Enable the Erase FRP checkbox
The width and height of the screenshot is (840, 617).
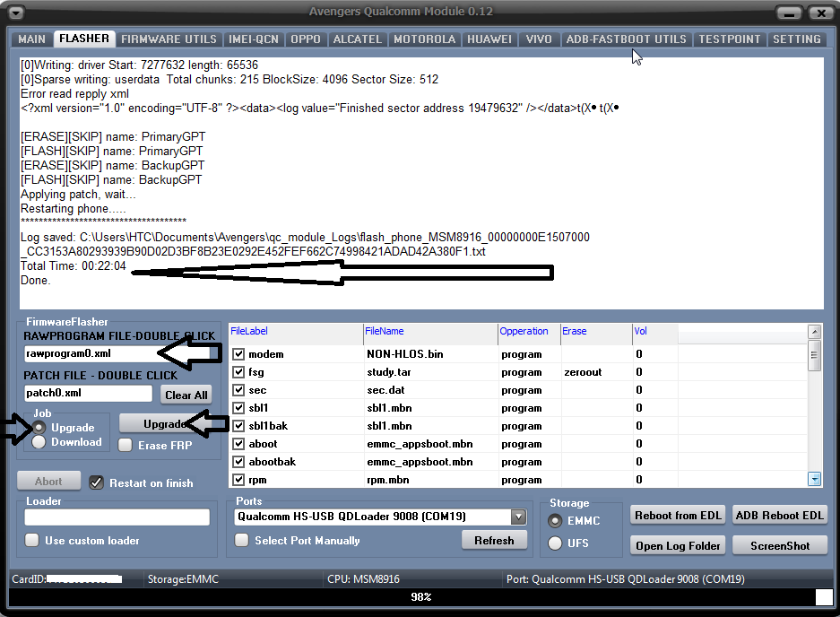coord(126,445)
